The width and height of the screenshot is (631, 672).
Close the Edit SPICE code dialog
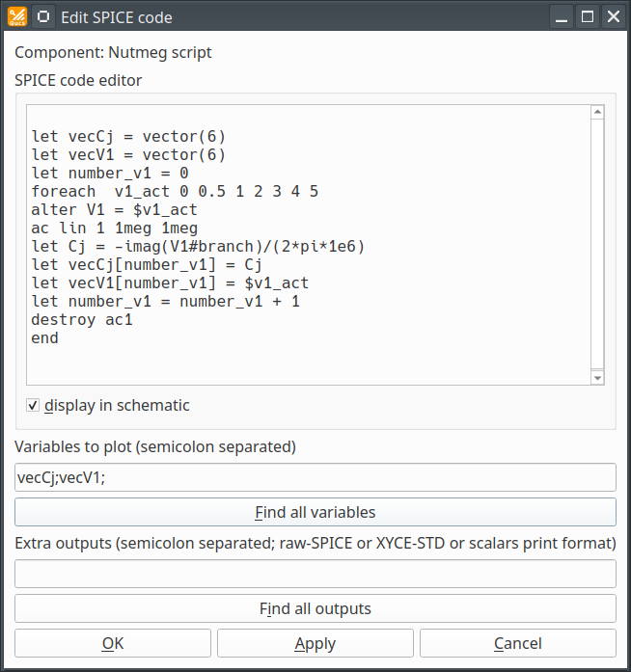pos(613,16)
